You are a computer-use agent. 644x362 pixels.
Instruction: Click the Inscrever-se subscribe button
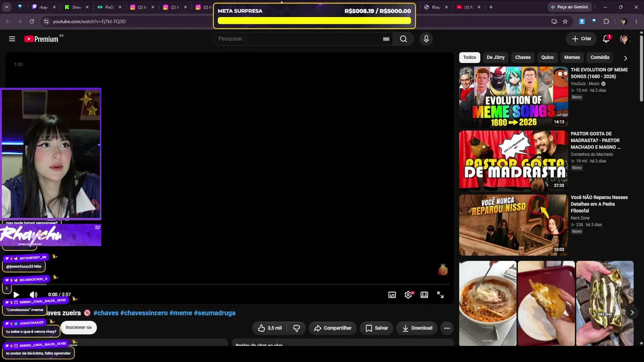(x=78, y=327)
